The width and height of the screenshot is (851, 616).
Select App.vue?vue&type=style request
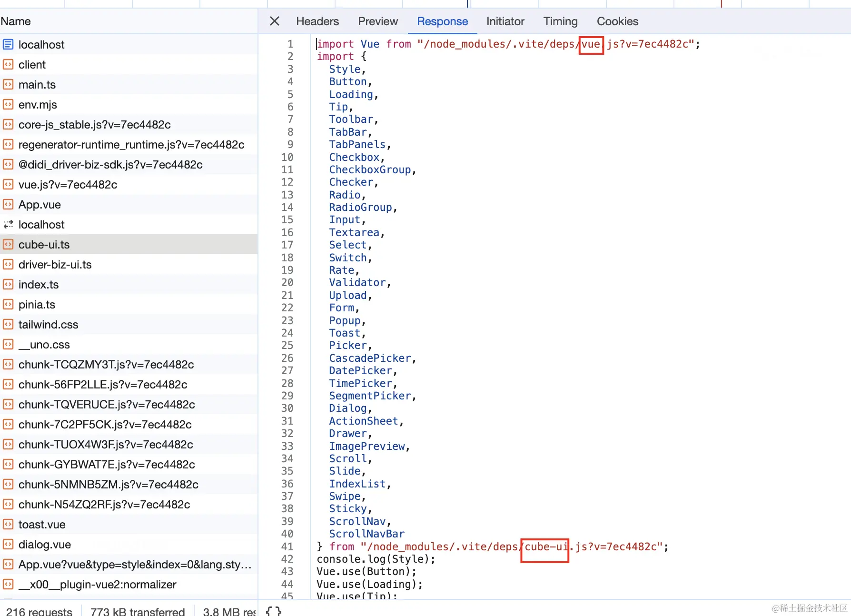(129, 565)
